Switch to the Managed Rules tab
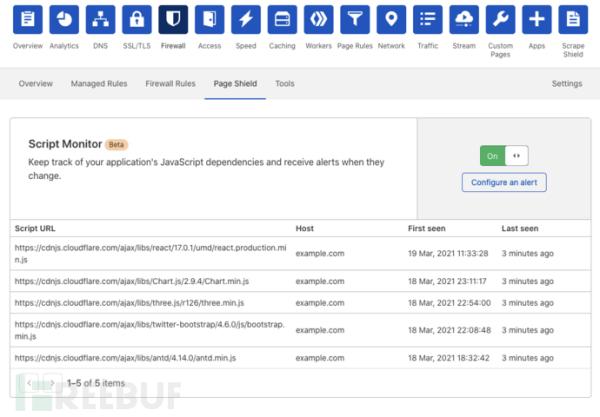 click(98, 84)
